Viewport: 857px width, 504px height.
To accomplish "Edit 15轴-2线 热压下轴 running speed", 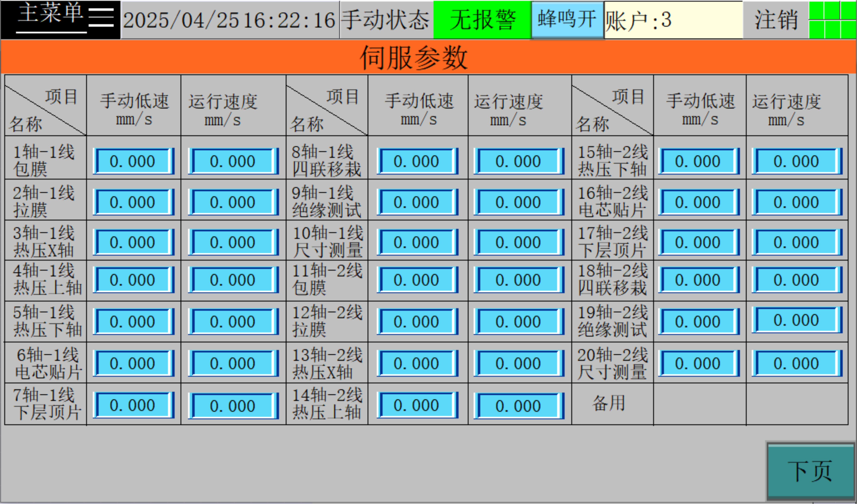I will 796,161.
